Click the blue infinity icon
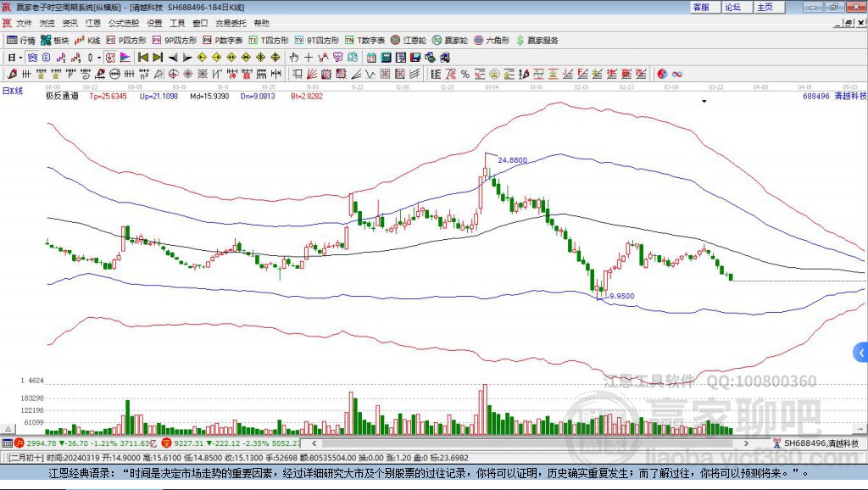 point(677,75)
